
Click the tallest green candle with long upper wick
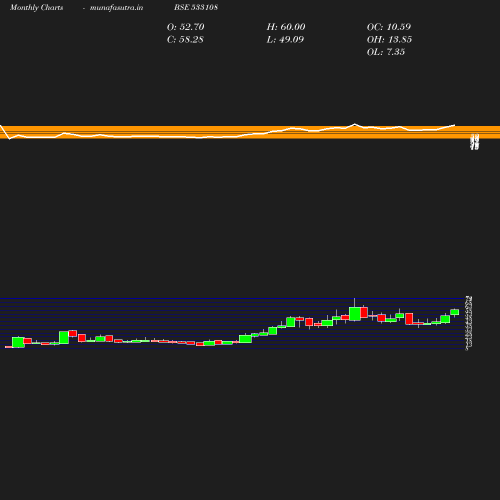[355, 314]
